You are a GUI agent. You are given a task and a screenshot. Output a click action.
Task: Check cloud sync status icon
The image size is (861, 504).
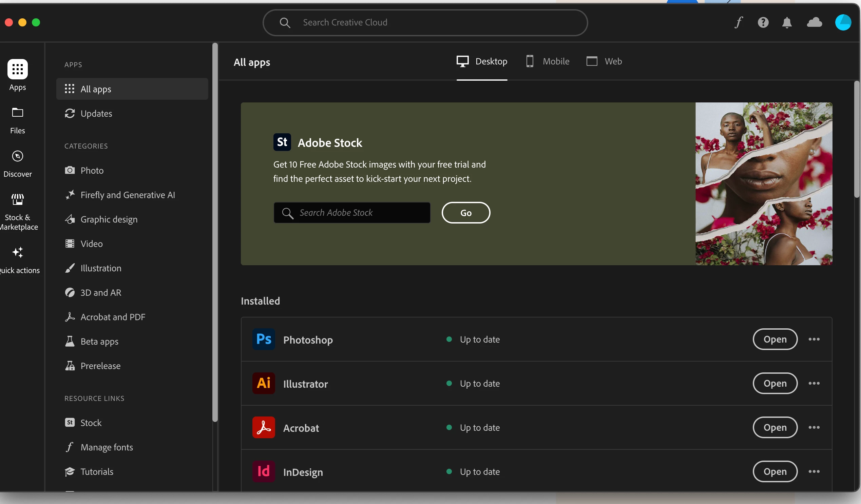(x=815, y=22)
